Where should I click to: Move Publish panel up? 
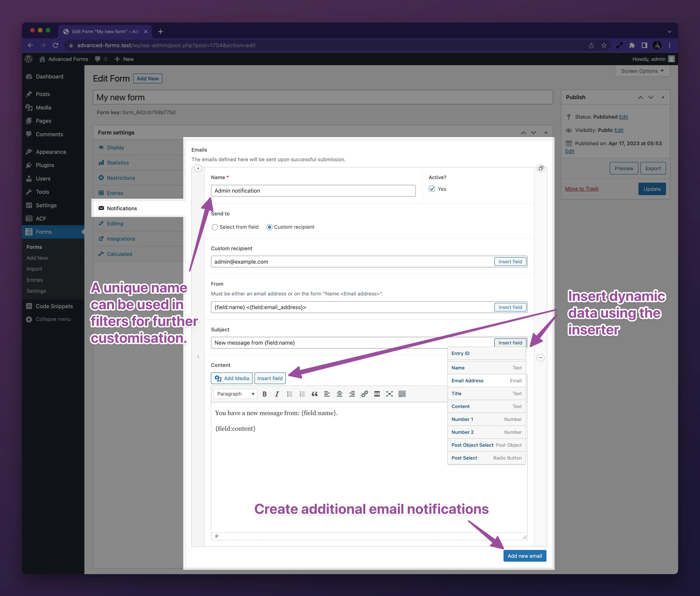(640, 97)
